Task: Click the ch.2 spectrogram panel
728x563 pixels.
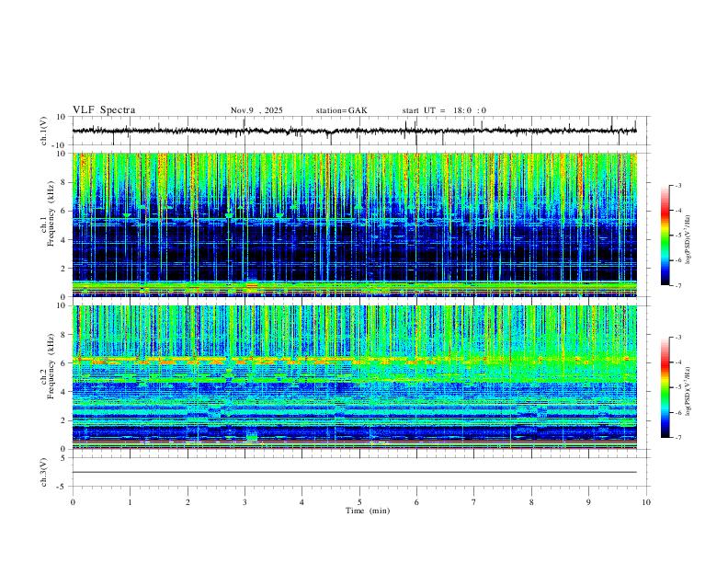Action: tap(354, 377)
